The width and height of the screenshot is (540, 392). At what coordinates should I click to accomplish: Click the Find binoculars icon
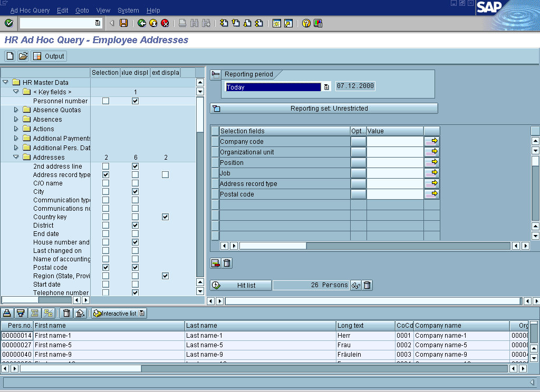[194, 23]
